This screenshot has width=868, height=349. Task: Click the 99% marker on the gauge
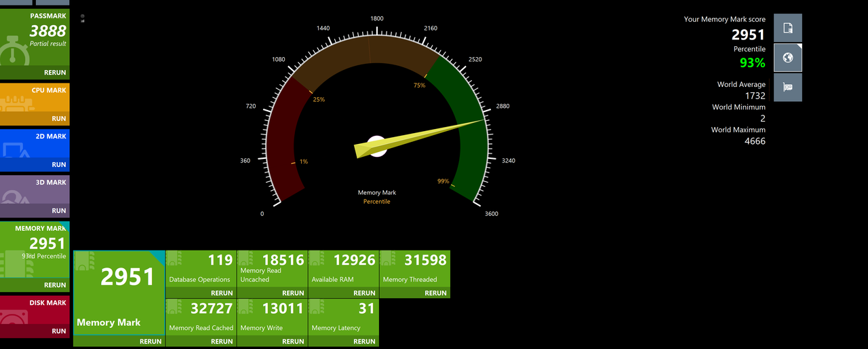tap(443, 181)
